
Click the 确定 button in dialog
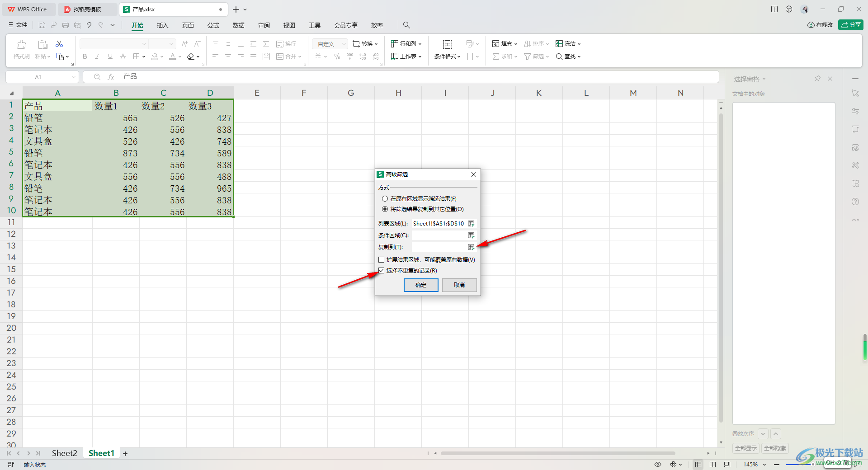point(421,285)
